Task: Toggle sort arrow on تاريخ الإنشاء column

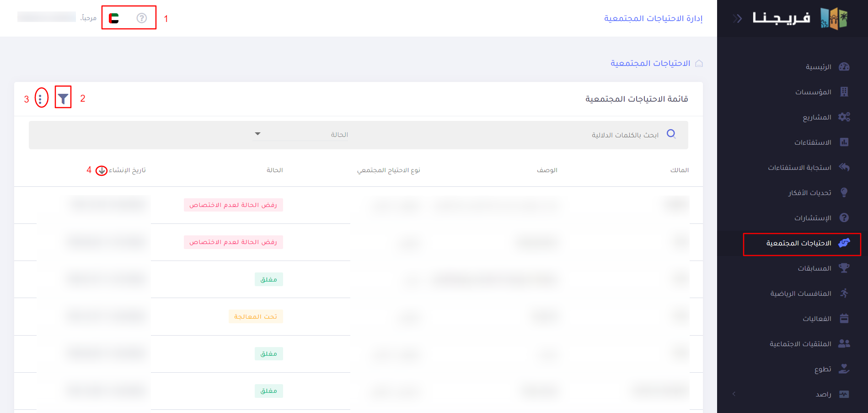Action: (102, 171)
